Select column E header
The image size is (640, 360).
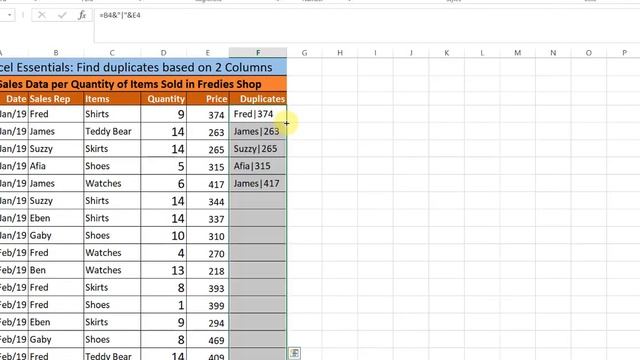click(x=208, y=53)
